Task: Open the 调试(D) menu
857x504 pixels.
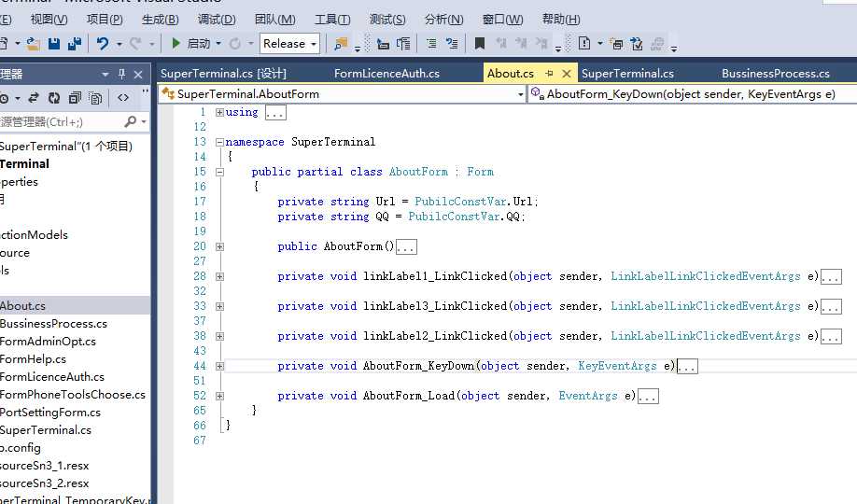Action: click(x=217, y=20)
